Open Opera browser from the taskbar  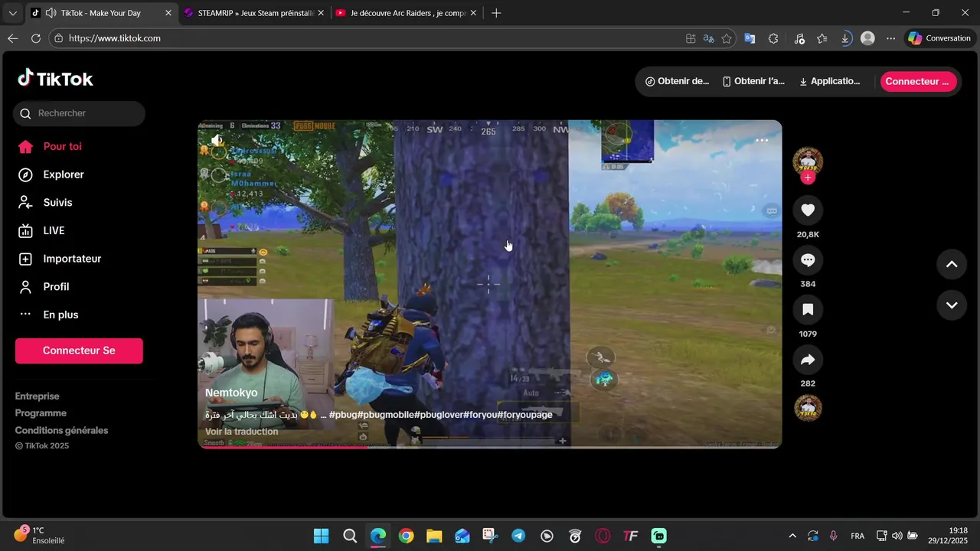(x=603, y=536)
